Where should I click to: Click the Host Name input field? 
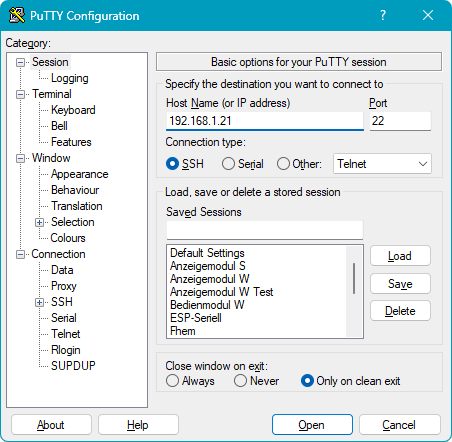tap(265, 121)
